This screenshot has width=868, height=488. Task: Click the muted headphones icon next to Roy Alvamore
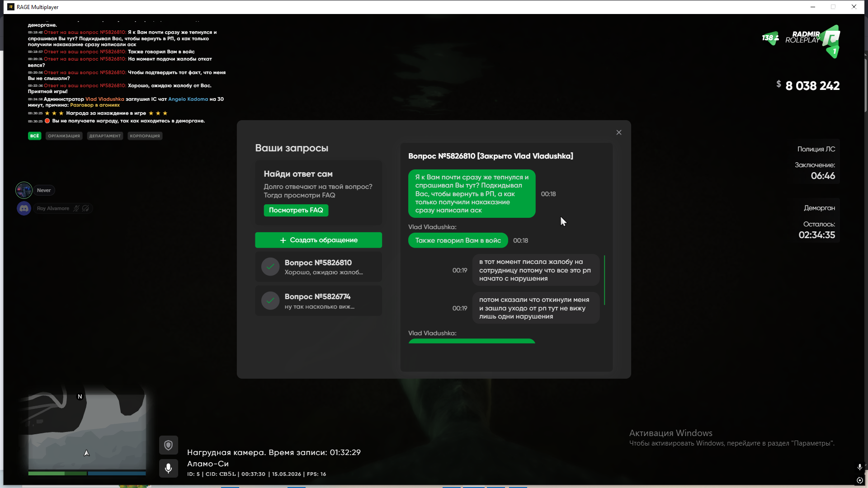(85, 208)
